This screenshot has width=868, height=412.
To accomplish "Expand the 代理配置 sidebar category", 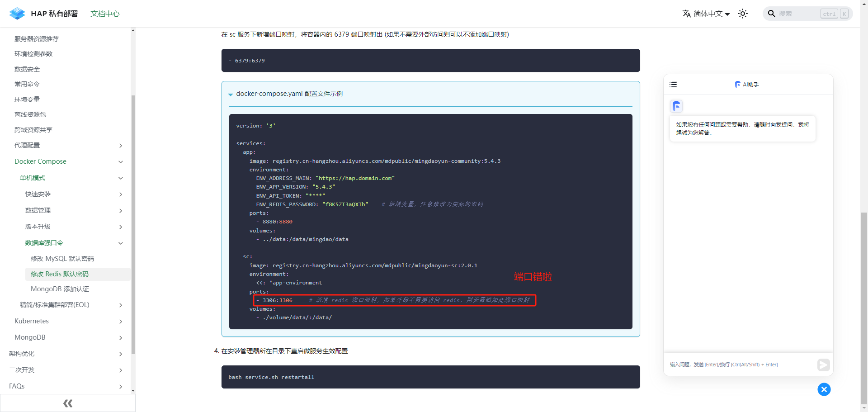I will pyautogui.click(x=120, y=146).
